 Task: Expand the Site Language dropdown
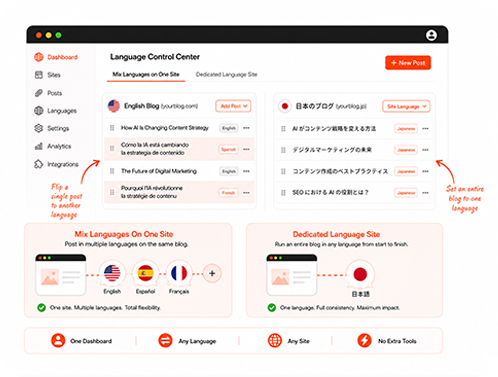406,106
